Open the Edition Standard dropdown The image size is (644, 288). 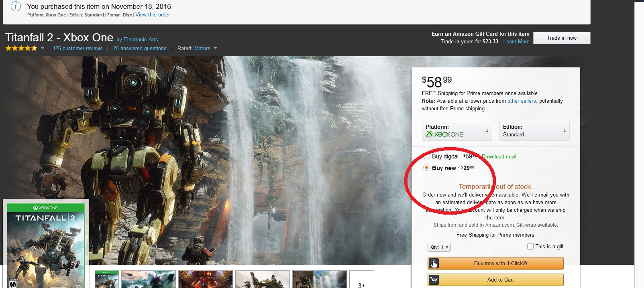tap(534, 131)
